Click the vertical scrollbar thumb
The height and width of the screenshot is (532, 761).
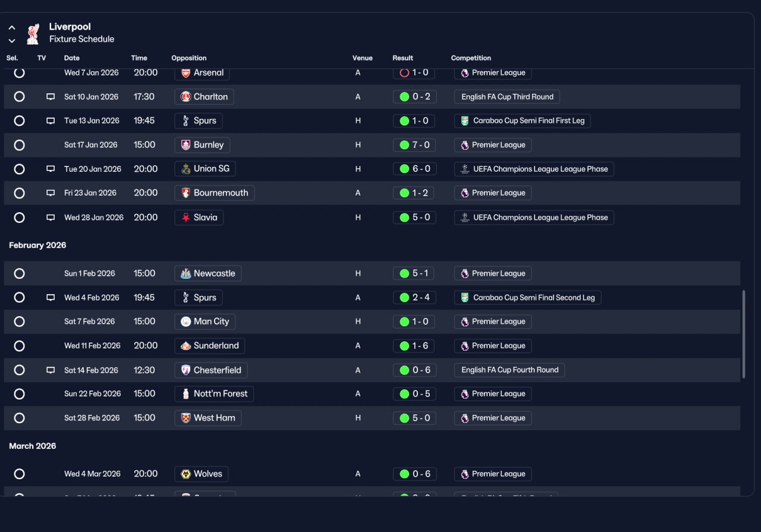click(743, 334)
